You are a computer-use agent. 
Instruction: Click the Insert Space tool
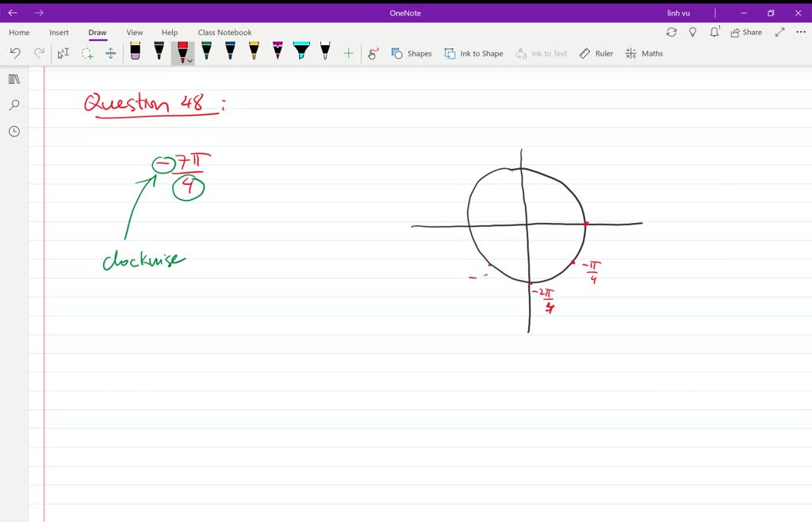tap(110, 53)
